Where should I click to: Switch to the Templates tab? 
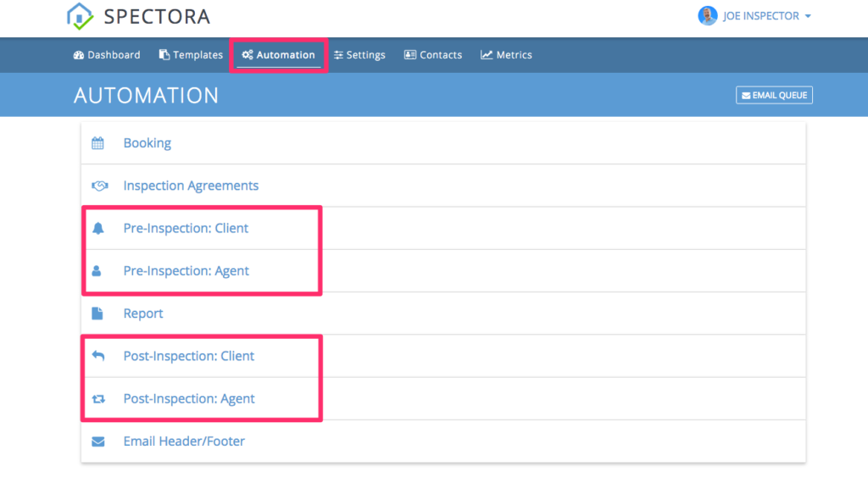click(x=190, y=54)
